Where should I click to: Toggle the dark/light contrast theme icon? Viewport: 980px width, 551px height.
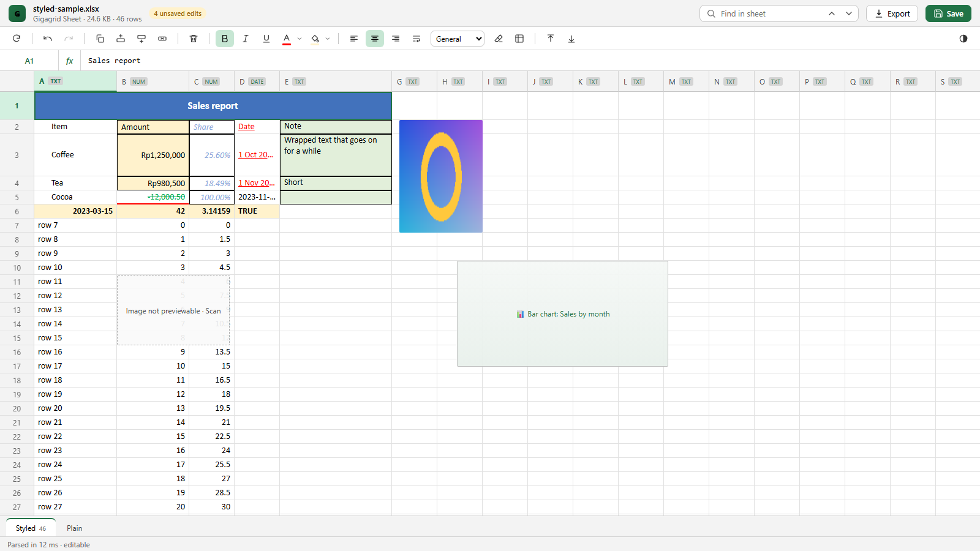963,39
